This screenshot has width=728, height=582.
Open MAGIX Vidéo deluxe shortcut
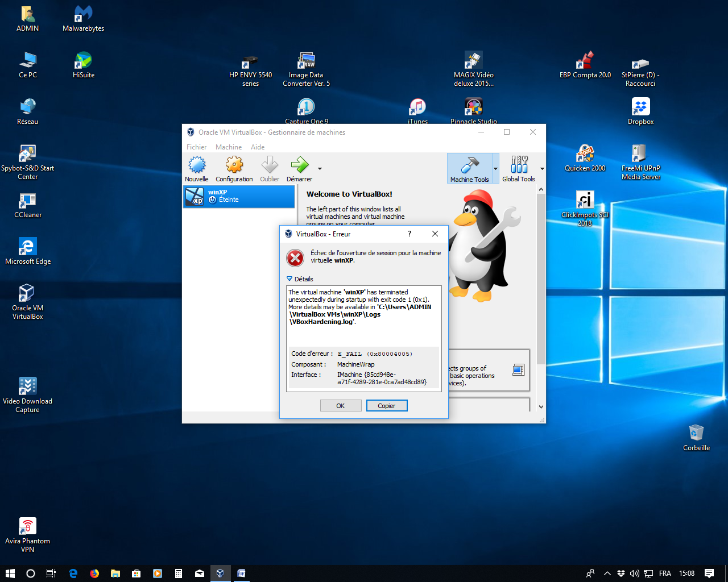[473, 69]
